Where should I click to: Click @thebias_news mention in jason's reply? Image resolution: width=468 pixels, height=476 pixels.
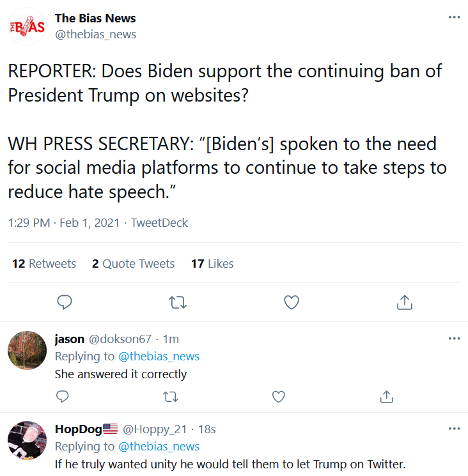click(x=159, y=357)
